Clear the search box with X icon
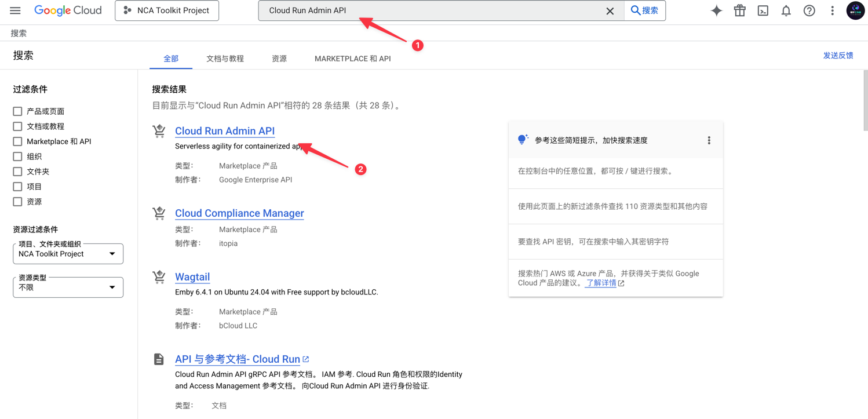Image resolution: width=868 pixels, height=419 pixels. click(610, 11)
